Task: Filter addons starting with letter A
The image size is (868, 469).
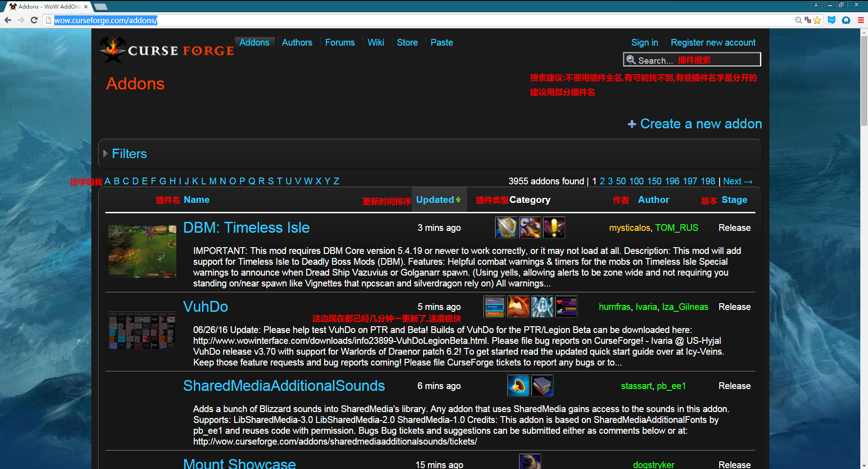Action: (x=108, y=181)
